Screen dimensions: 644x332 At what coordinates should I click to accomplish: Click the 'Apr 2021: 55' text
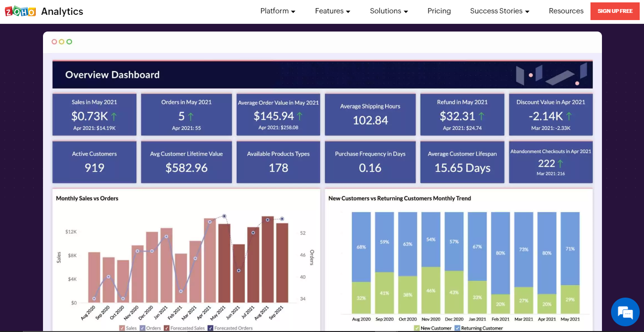186,128
